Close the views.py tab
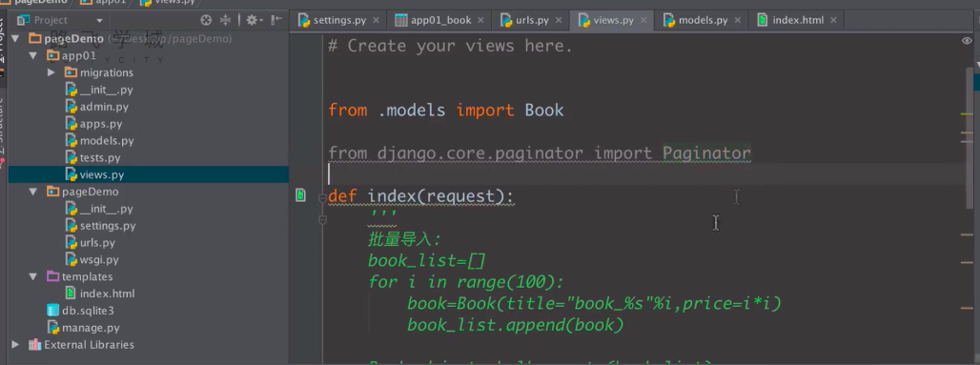Screen dimensions: 980x365 tap(643, 20)
